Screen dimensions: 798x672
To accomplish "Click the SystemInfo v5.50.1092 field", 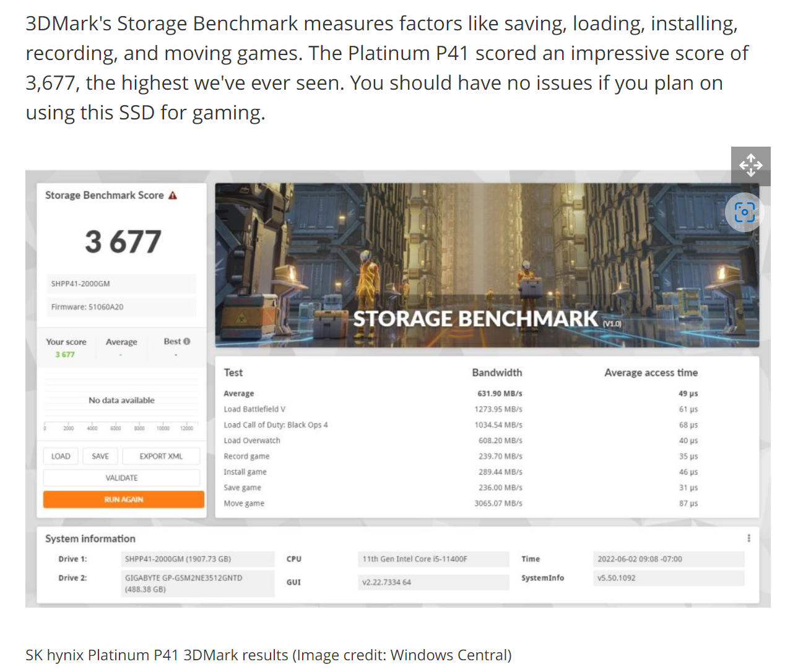I will (668, 579).
